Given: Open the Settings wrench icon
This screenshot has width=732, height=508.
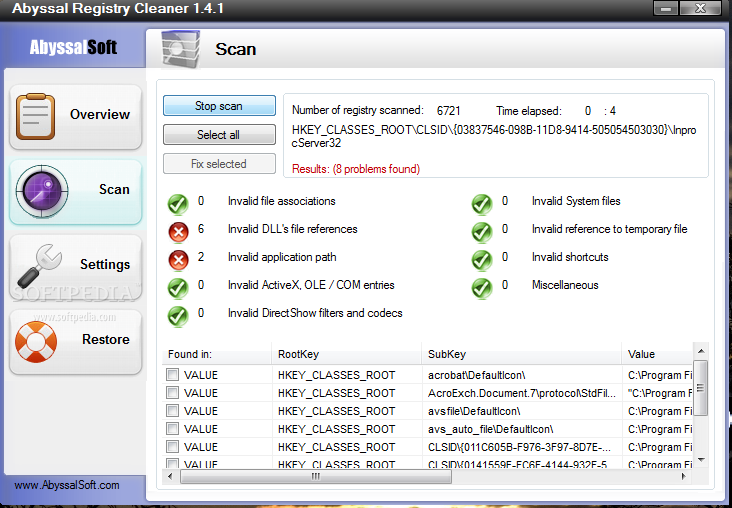Looking at the screenshot, I should [x=39, y=265].
